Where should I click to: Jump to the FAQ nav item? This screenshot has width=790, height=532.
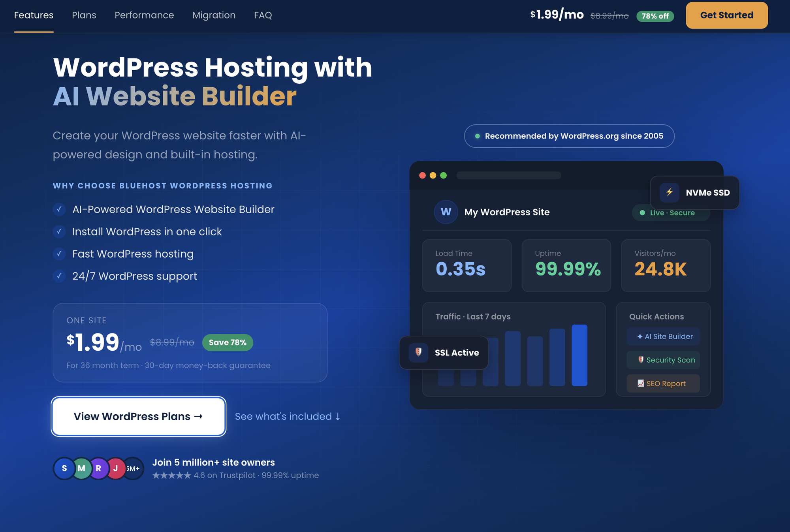coord(263,15)
